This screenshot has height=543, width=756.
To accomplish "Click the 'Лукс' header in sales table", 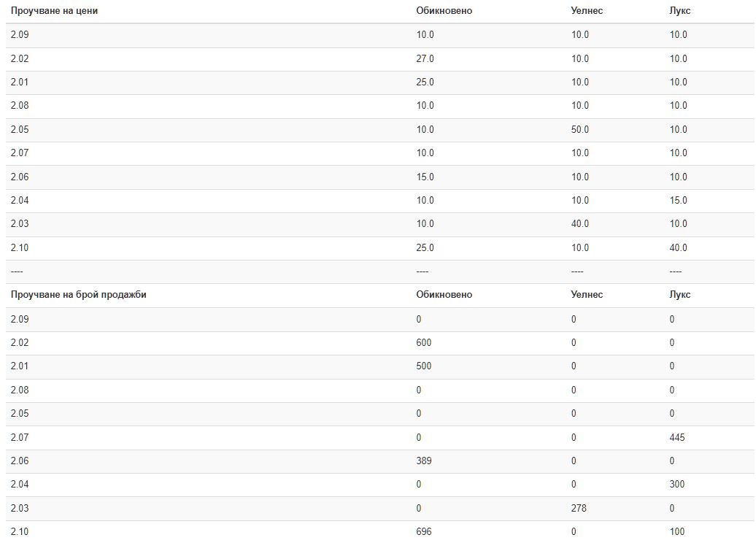I will point(680,295).
